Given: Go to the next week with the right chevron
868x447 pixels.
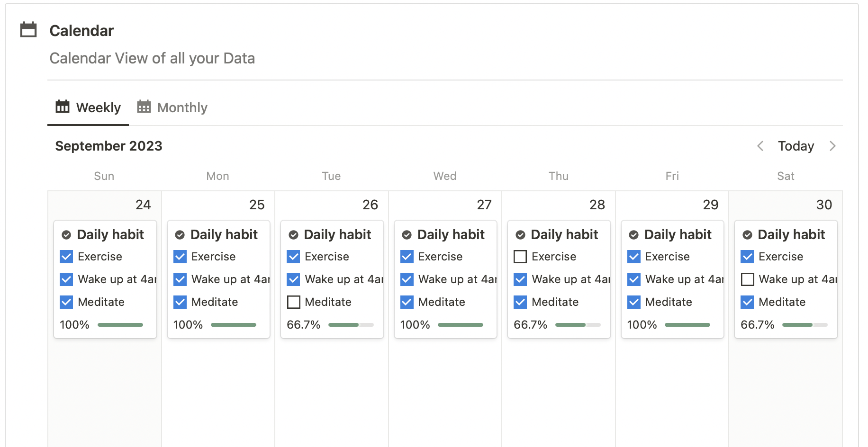Looking at the screenshot, I should 832,146.
